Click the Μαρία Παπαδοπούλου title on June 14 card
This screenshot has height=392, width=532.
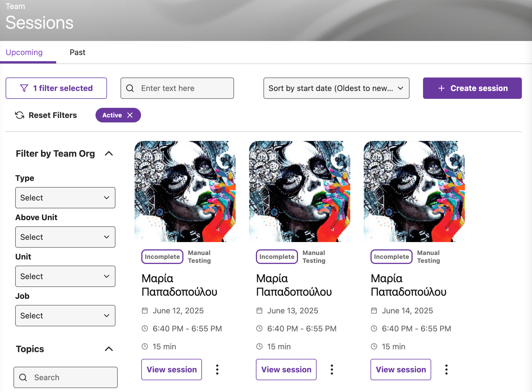(x=408, y=285)
